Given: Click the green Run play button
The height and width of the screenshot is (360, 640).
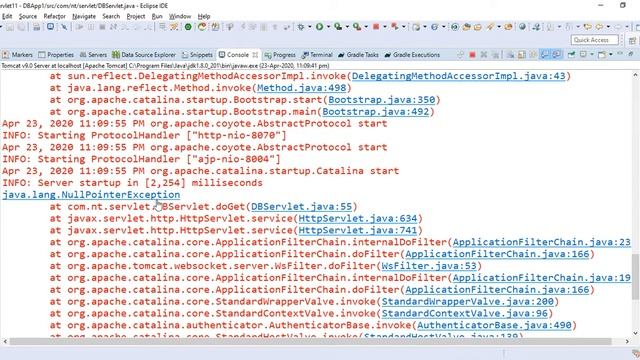Looking at the screenshot, I should coord(319,27).
